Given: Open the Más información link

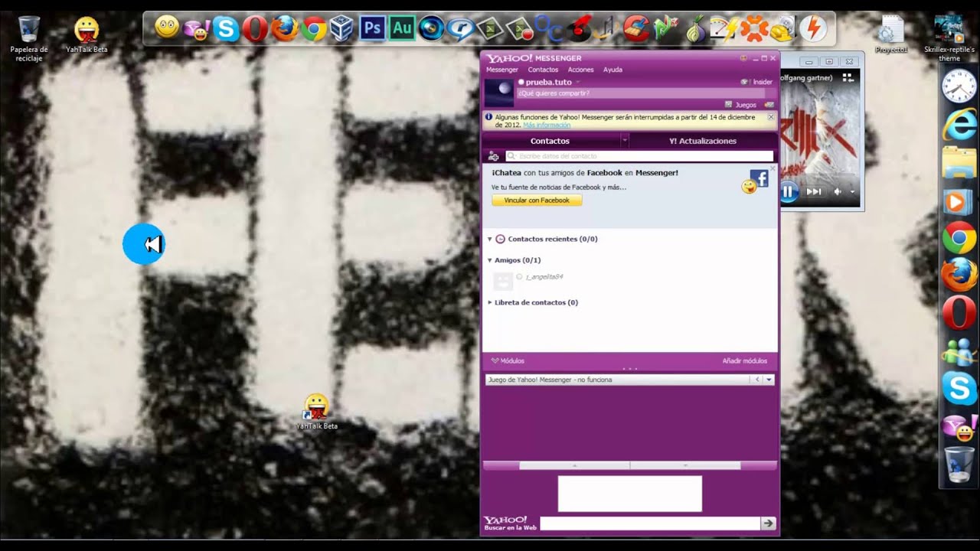Looking at the screenshot, I should tap(547, 125).
